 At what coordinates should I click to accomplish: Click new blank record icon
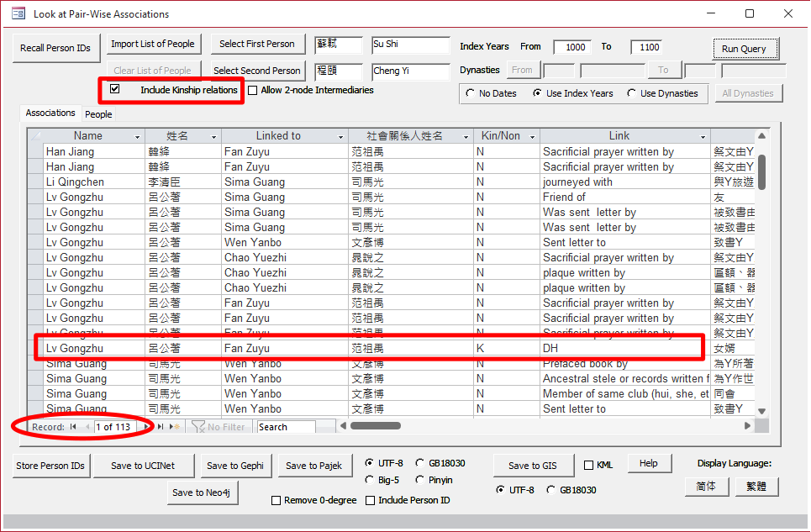coord(175,427)
